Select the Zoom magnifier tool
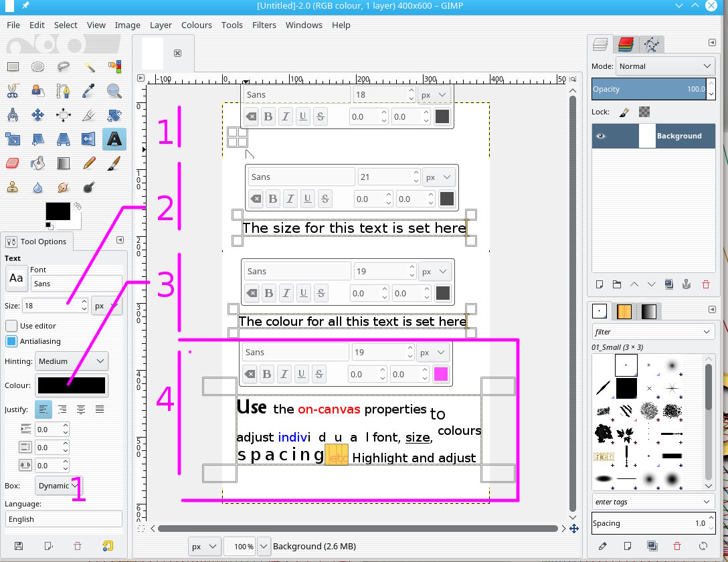 114,90
